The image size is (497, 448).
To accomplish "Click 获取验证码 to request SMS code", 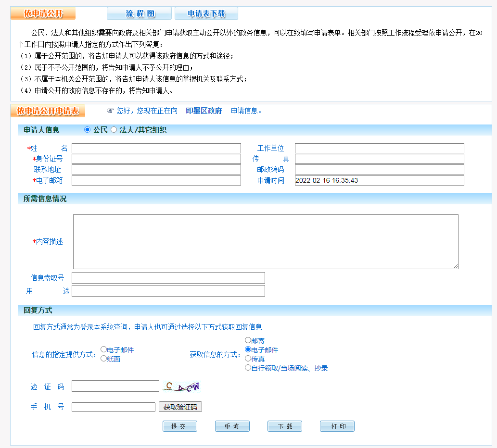I will 180,406.
